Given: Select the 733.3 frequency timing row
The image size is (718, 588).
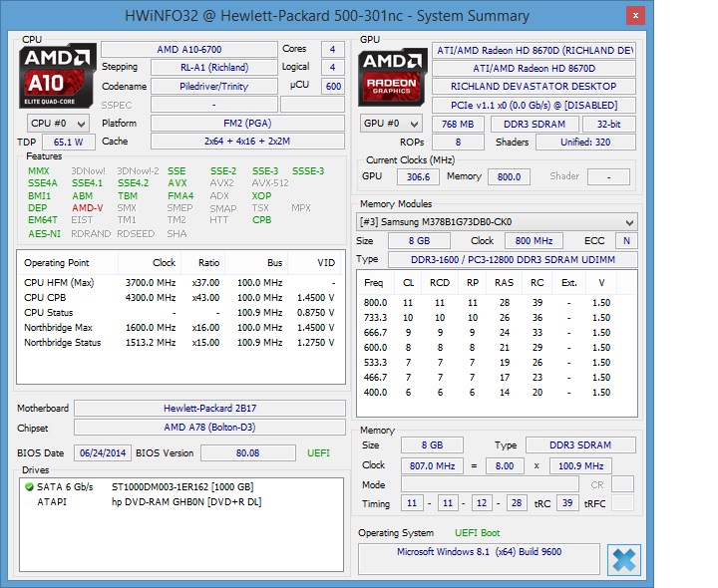Looking at the screenshot, I should [x=497, y=318].
